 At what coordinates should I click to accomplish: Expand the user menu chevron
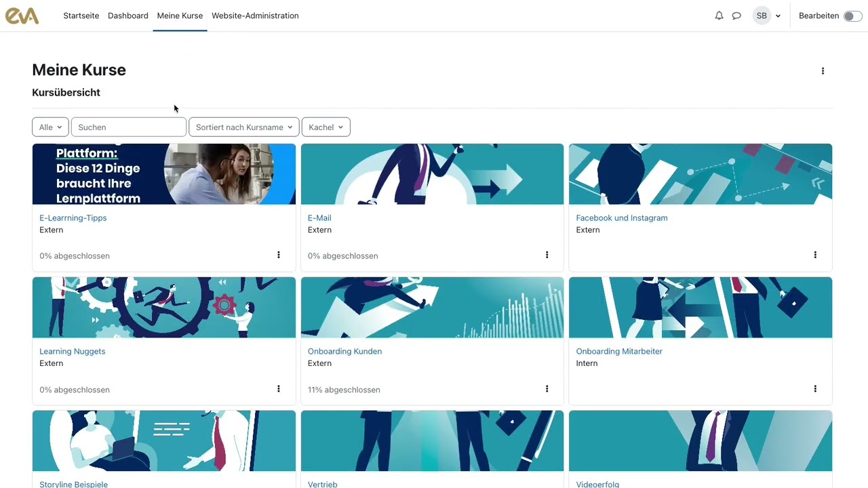(x=778, y=16)
